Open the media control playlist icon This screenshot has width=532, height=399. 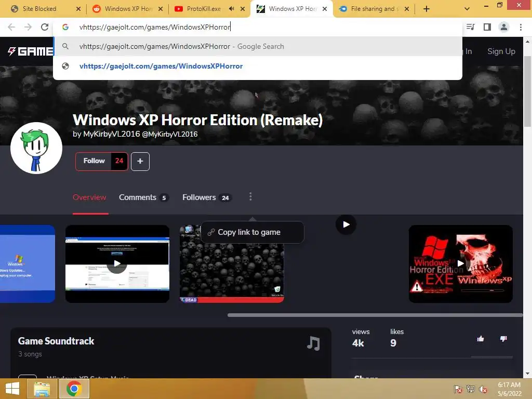point(471,27)
